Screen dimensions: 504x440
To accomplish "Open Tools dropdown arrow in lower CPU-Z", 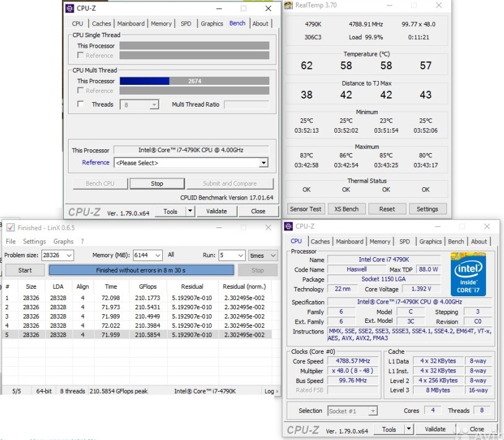I will click(409, 429).
